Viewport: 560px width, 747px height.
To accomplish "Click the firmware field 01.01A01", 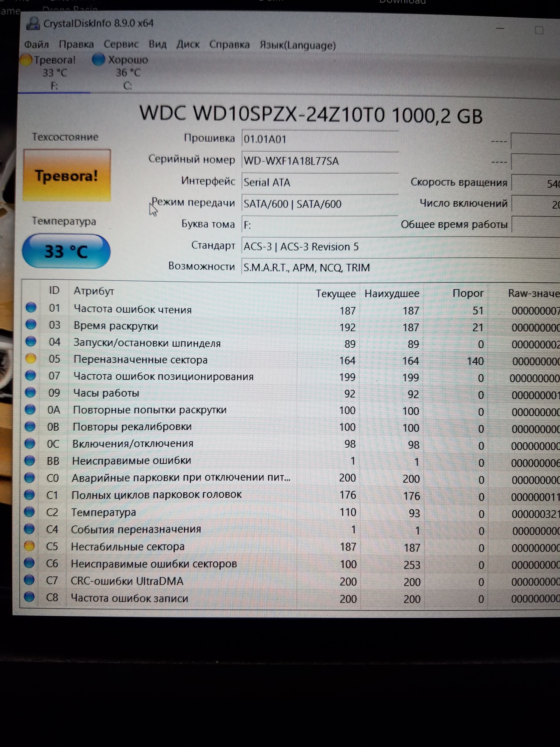I will click(320, 139).
